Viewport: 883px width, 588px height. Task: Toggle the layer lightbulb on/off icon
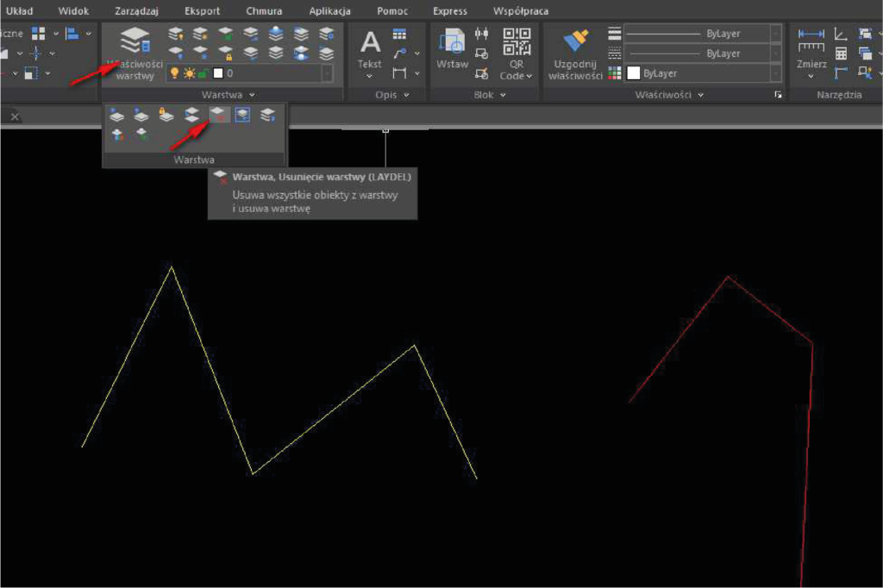175,74
